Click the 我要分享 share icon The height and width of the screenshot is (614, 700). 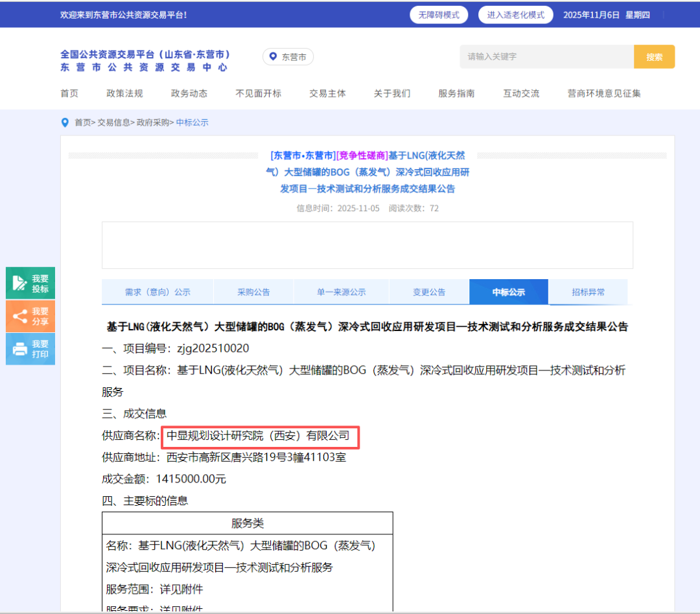point(19,316)
